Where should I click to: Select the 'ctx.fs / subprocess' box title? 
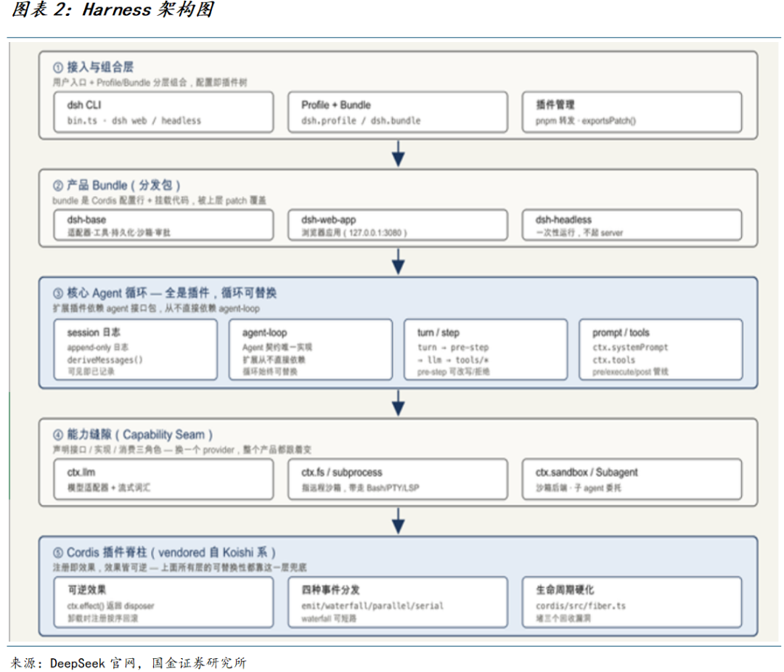click(x=341, y=472)
